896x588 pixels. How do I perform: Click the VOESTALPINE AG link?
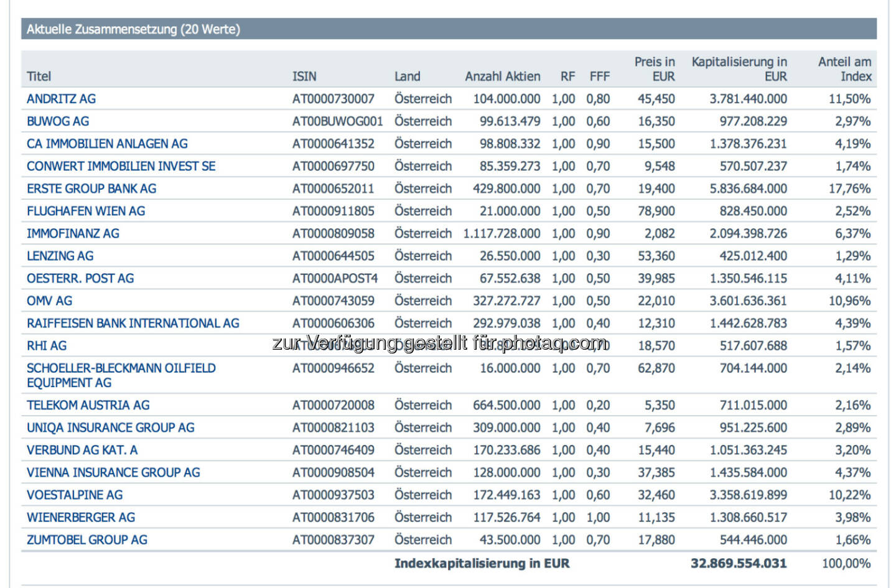(x=75, y=495)
